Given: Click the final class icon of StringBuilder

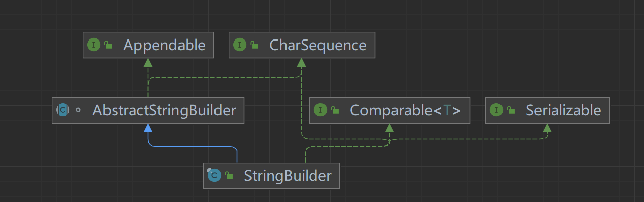Looking at the screenshot, I should 214,175.
